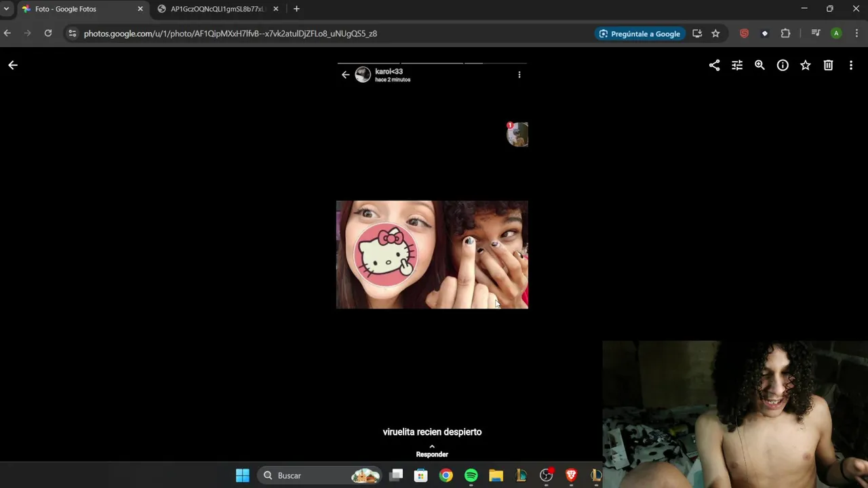Open the Windows Start menu
868x488 pixels.
243,475
